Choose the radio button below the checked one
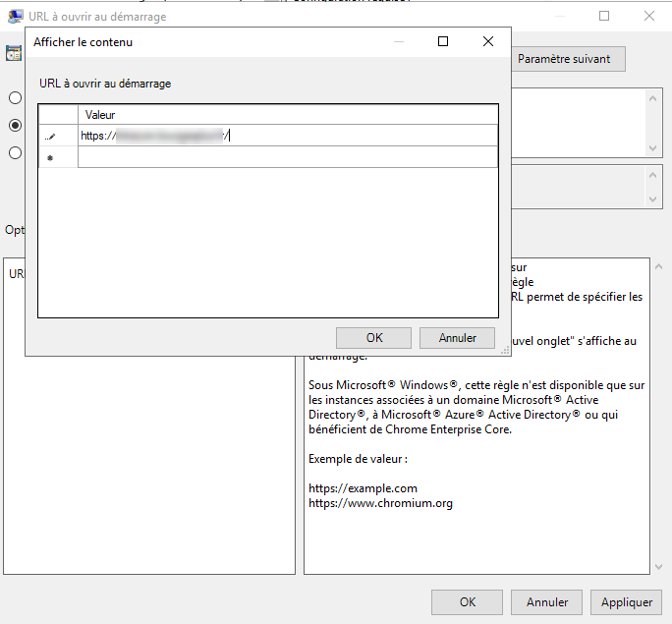This screenshot has width=672, height=624. point(15,152)
